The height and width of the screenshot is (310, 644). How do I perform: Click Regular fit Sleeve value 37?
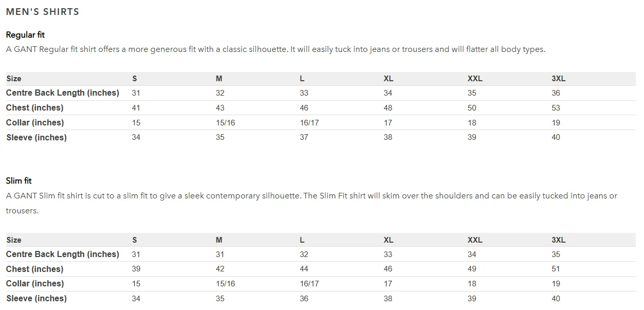click(x=304, y=137)
